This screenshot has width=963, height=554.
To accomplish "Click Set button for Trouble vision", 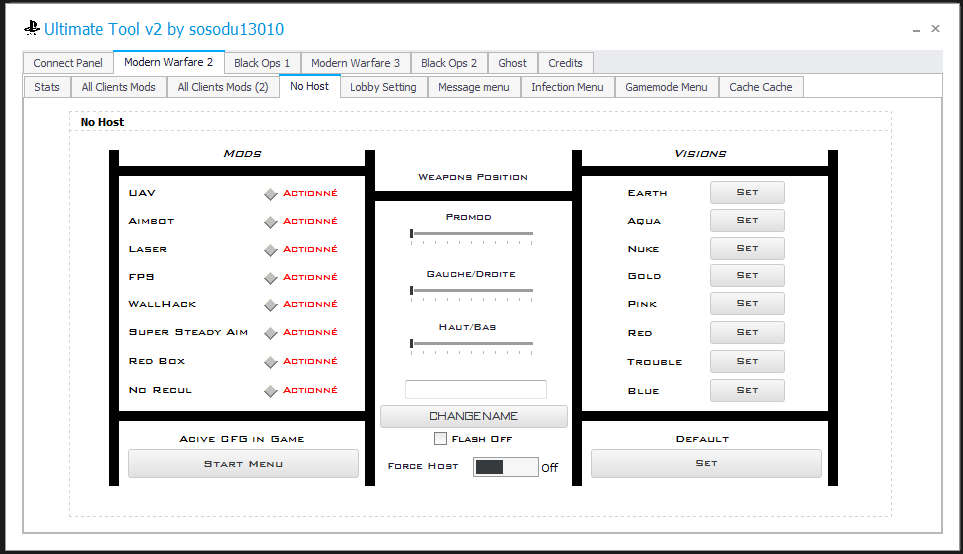I will tap(747, 361).
